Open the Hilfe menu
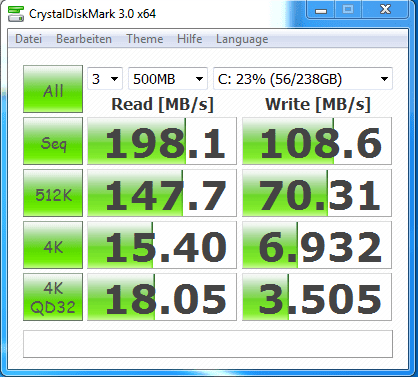 [190, 39]
